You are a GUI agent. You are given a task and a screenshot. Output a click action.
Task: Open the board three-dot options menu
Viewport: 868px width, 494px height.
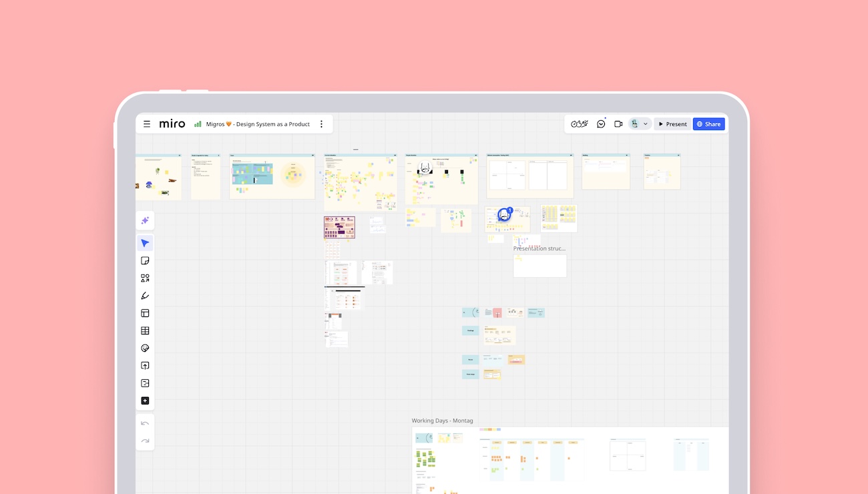pos(321,124)
